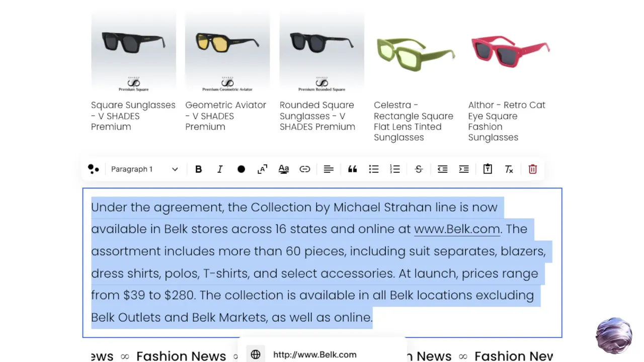Apply numbered list formatting

pos(395,169)
